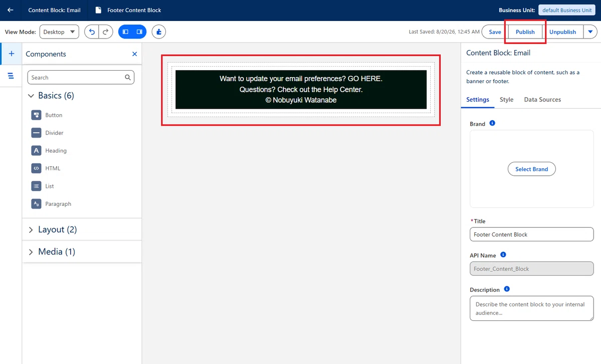
Task: Click the 'Last Saved' timestamp text
Action: [x=444, y=32]
